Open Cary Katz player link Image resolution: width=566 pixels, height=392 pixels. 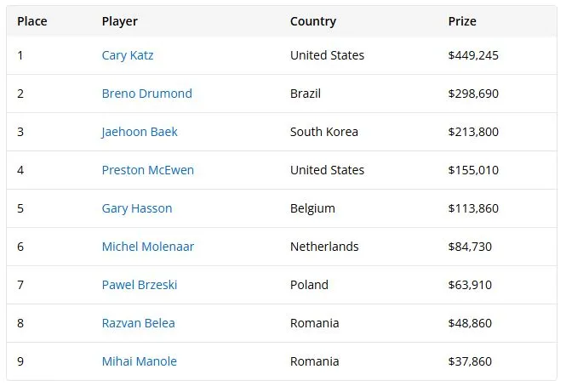pos(128,55)
